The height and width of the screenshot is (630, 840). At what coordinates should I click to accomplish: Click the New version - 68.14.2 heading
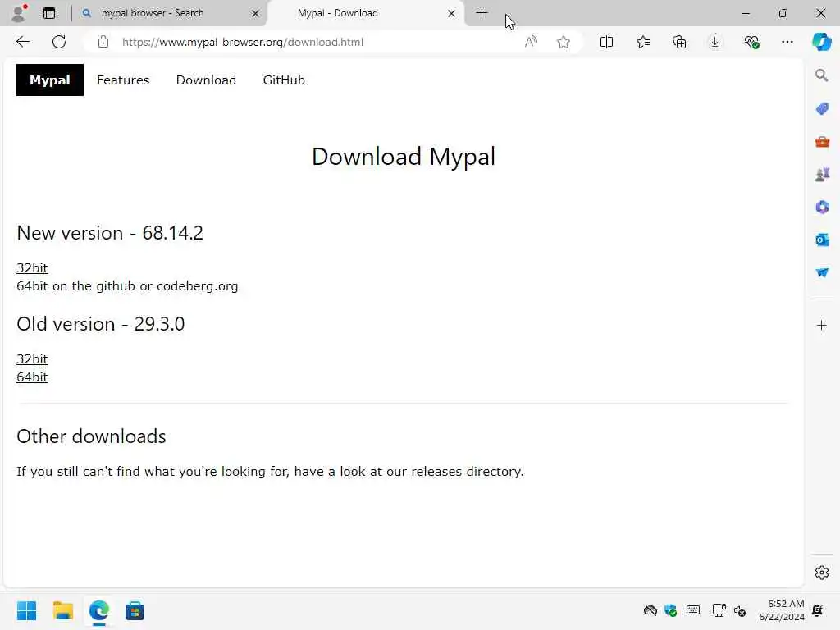110,233
